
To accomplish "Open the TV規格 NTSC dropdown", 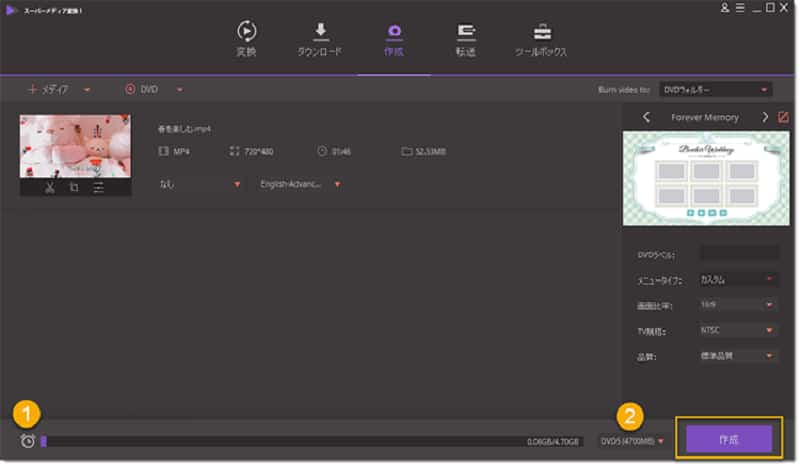I will pos(738,330).
